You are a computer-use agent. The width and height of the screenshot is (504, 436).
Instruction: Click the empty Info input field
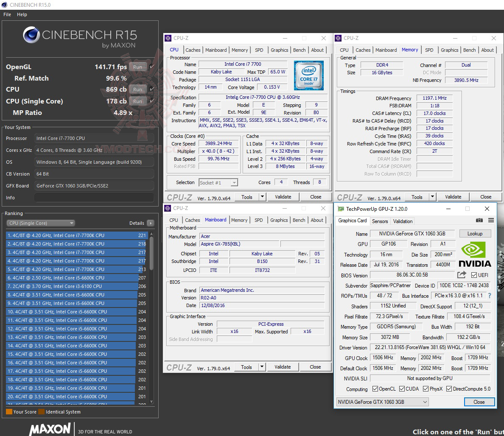[x=94, y=198]
